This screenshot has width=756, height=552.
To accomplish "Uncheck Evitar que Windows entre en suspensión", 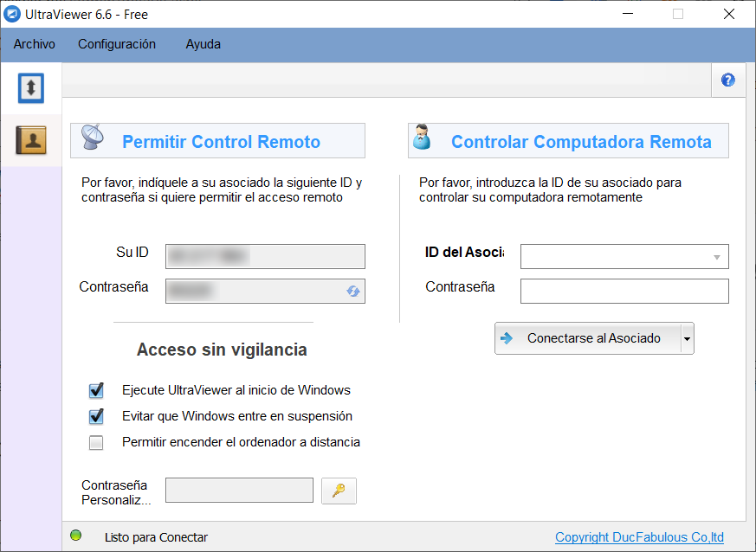I will [96, 416].
